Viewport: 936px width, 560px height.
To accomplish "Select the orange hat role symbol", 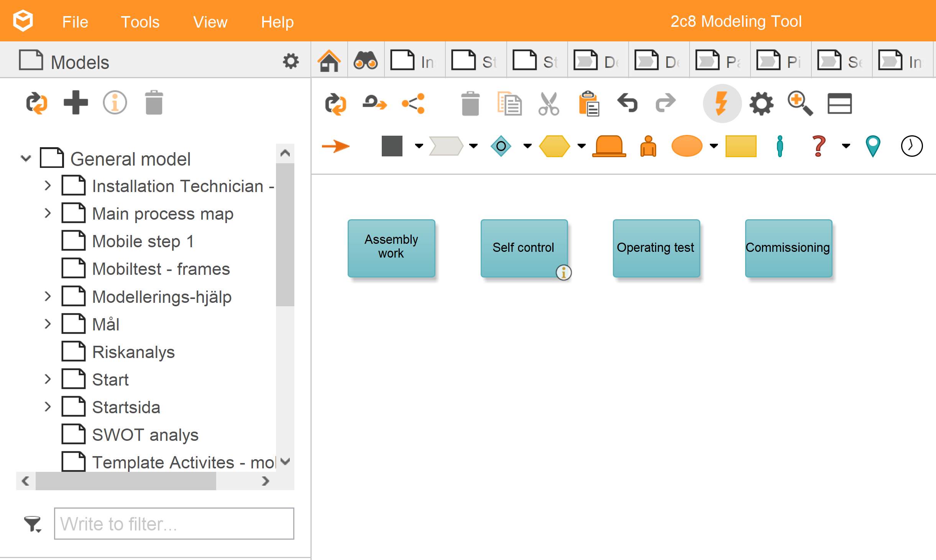I will [x=609, y=146].
